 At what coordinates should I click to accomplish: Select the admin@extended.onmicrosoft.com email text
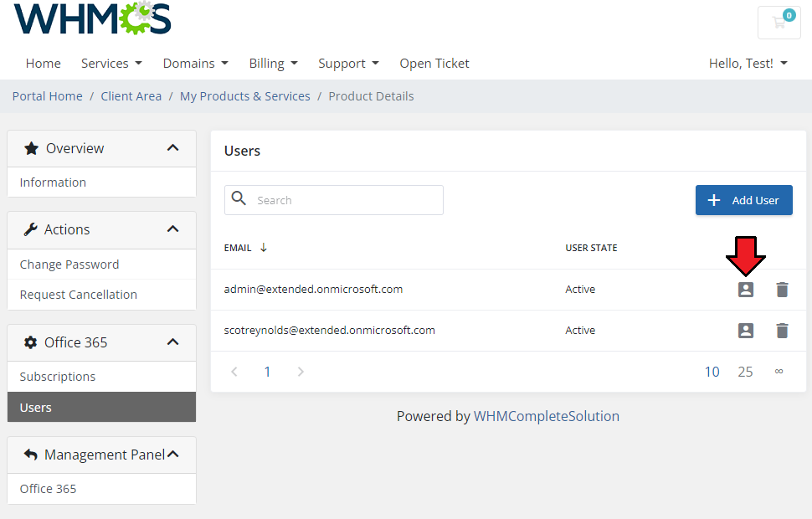pyautogui.click(x=313, y=289)
